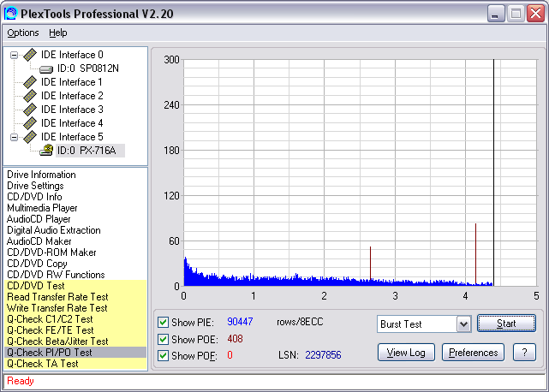Click the PX-716A optical drive icon

coord(46,150)
